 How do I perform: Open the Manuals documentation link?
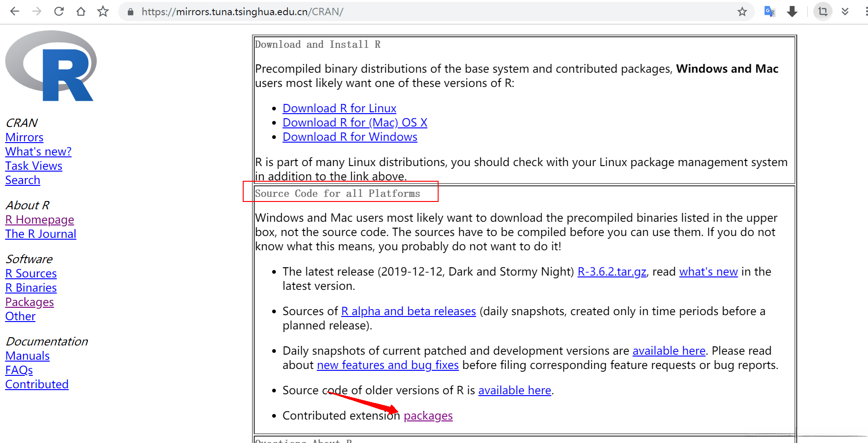pyautogui.click(x=28, y=356)
